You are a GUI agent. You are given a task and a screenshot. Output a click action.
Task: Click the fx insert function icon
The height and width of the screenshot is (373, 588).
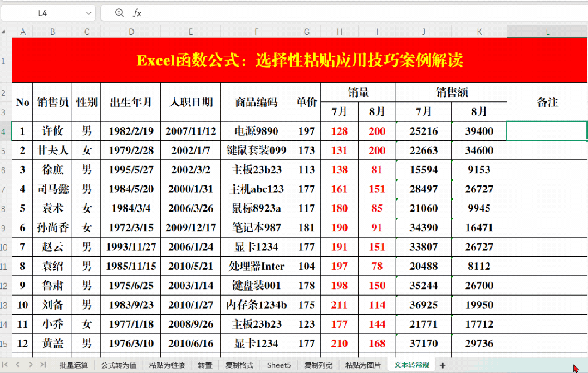click(x=137, y=13)
